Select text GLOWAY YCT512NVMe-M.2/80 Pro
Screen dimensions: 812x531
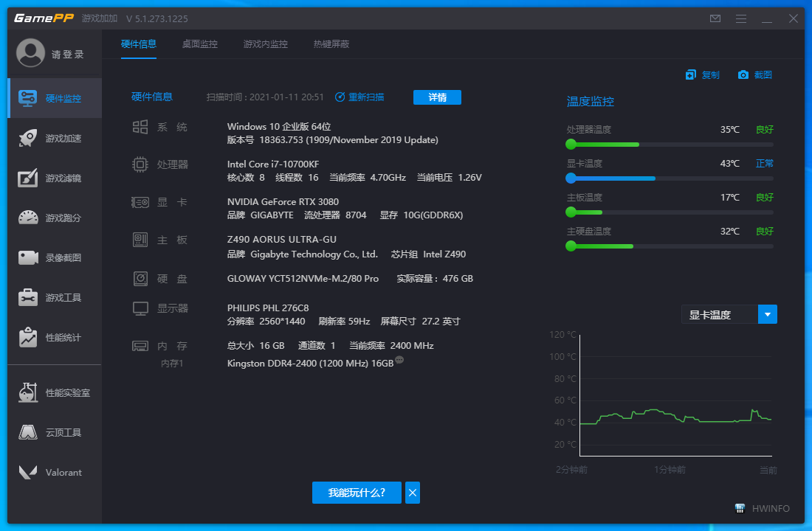[303, 279]
